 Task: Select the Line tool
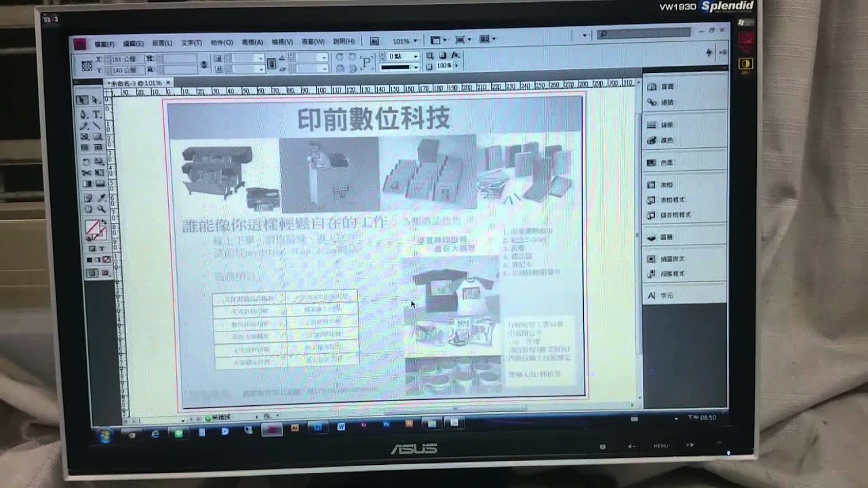(x=96, y=125)
